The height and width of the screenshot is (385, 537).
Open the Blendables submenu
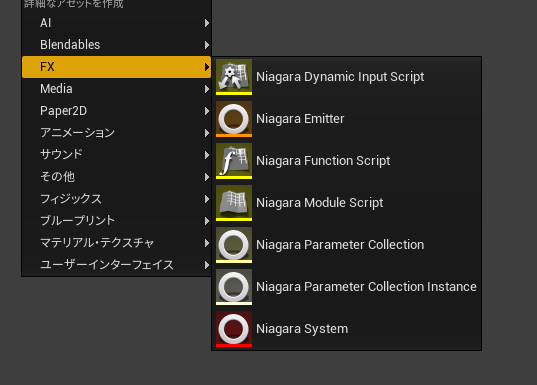point(116,45)
